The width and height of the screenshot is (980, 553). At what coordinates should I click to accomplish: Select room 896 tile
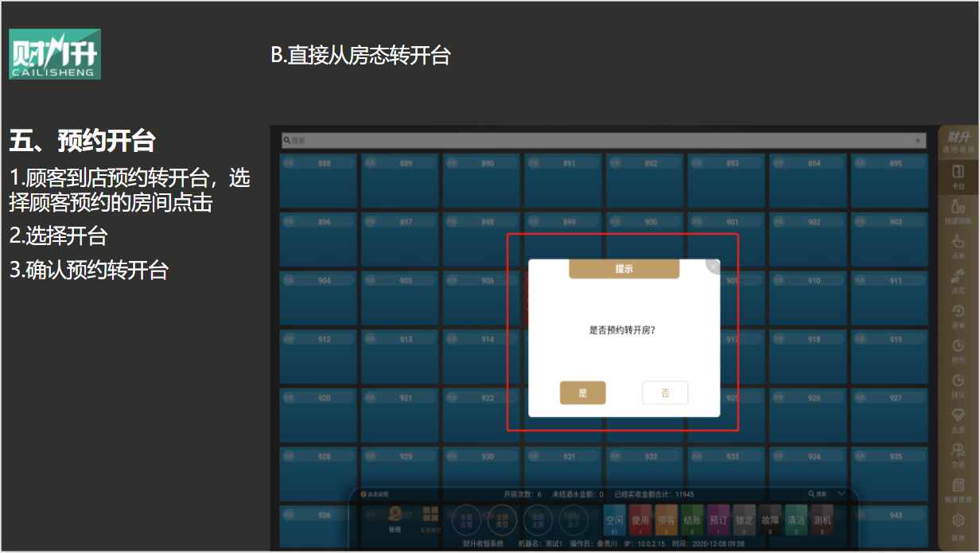[319, 240]
